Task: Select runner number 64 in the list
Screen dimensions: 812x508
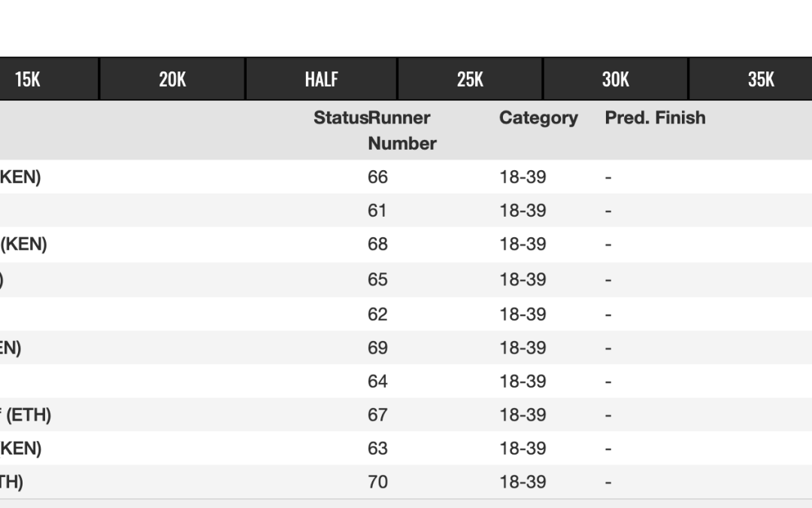Action: click(x=377, y=382)
